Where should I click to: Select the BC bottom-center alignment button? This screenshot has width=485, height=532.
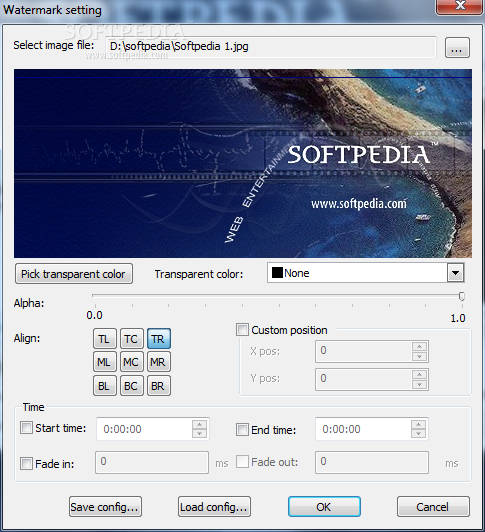tap(131, 386)
